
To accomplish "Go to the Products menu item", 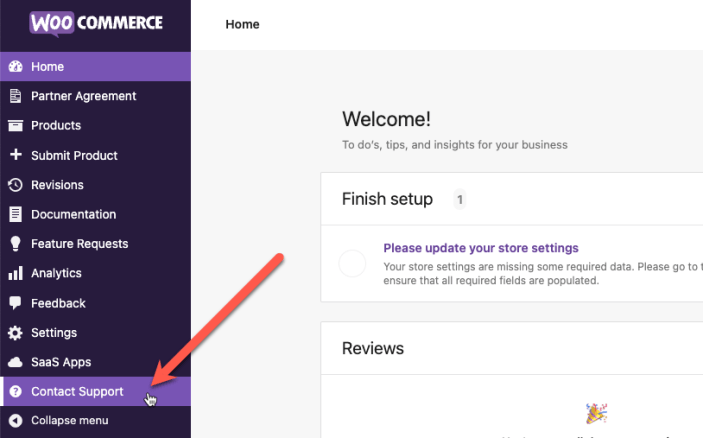I will (95, 126).
